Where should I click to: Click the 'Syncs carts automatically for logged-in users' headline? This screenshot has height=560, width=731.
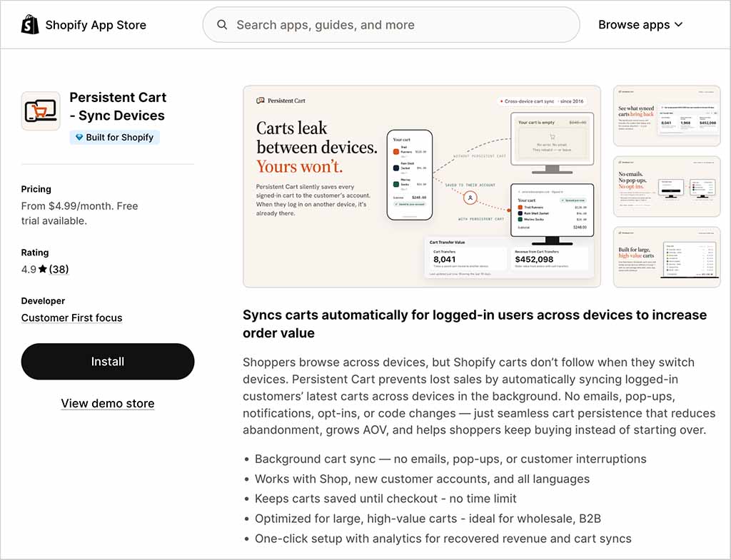[x=475, y=324]
